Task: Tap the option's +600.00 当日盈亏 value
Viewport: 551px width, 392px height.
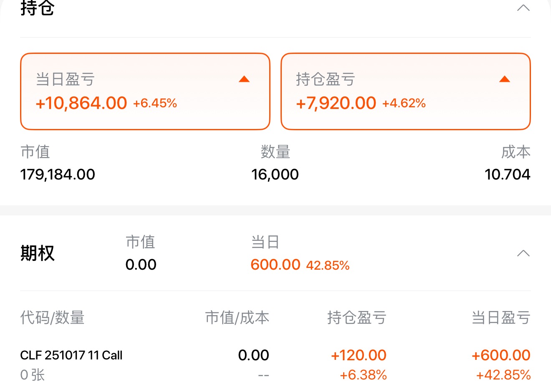Action: pyautogui.click(x=501, y=355)
